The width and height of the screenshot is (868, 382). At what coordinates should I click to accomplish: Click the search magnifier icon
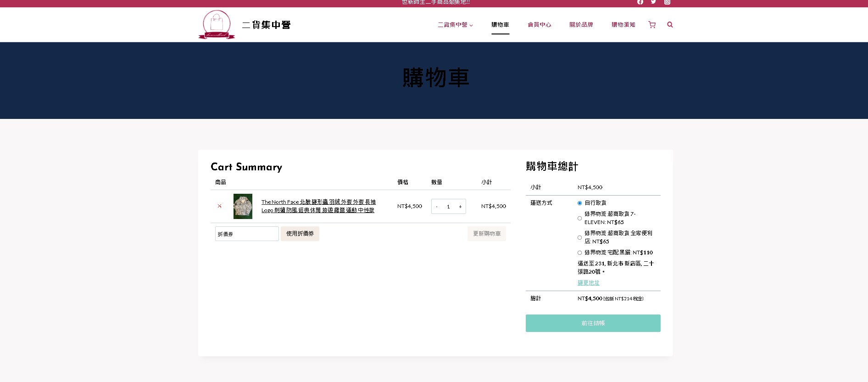coord(670,25)
